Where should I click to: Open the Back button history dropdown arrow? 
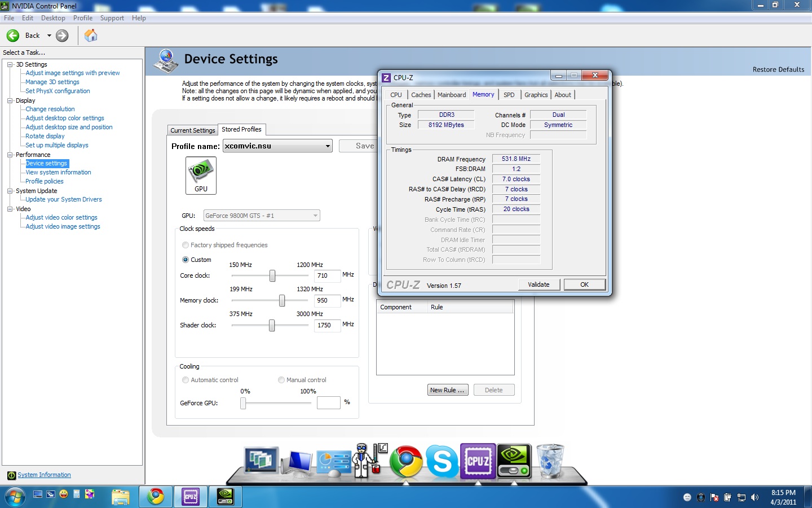click(x=49, y=36)
